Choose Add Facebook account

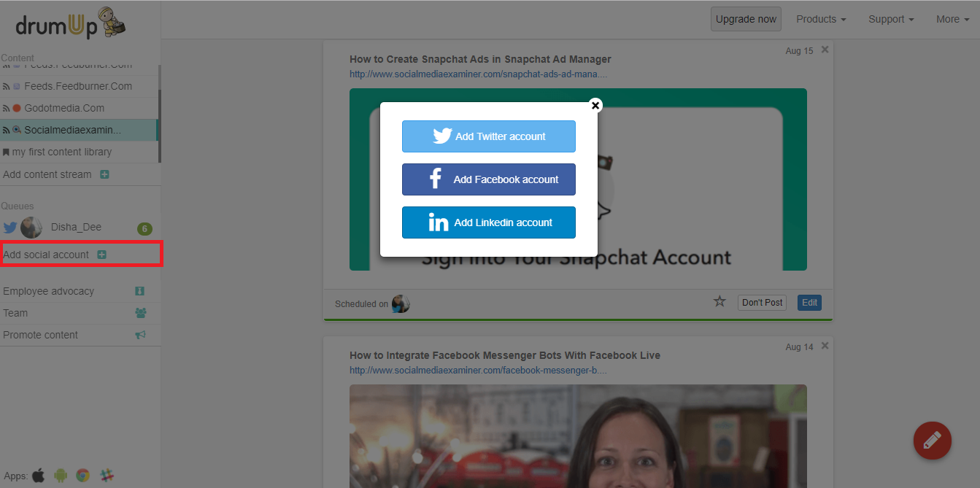click(489, 179)
